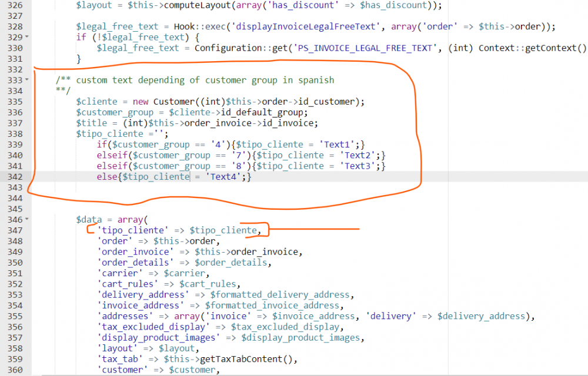Select the 'tipo_cliente' key on line 347
The image size is (588, 376).
tap(133, 230)
